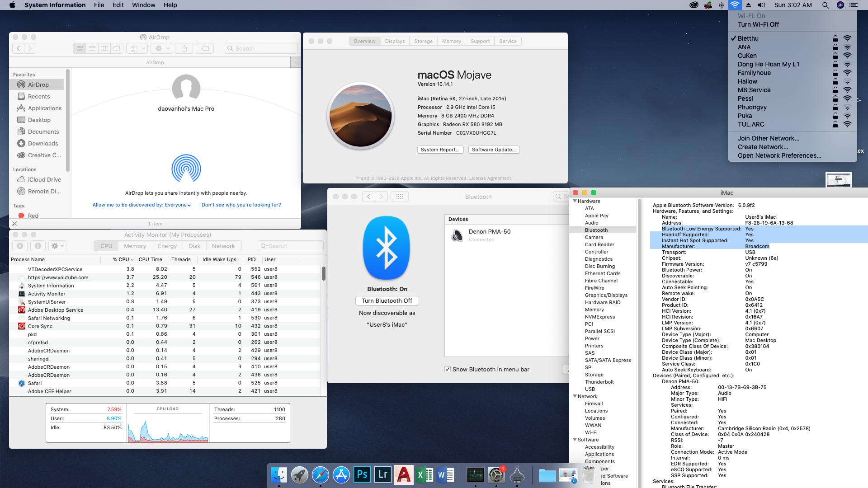Uncheck Show Bluetooth in menu bar
The width and height of the screenshot is (868, 488).
[448, 369]
